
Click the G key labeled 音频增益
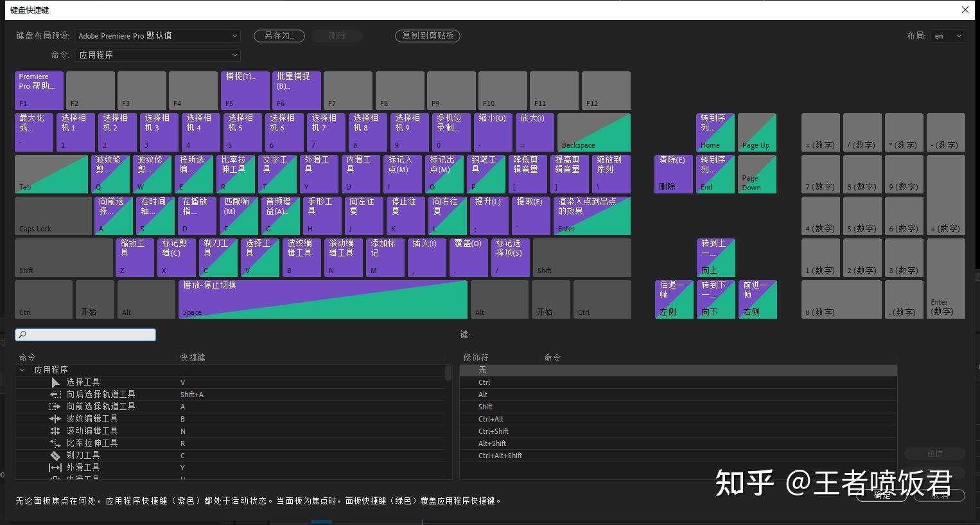coord(281,216)
